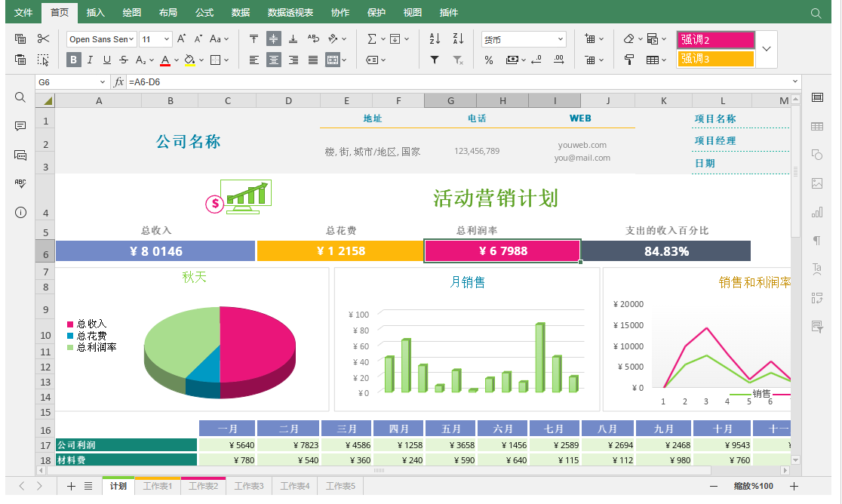Image resolution: width=842 pixels, height=504 pixels.
Task: Align text to the right
Action: (293, 60)
